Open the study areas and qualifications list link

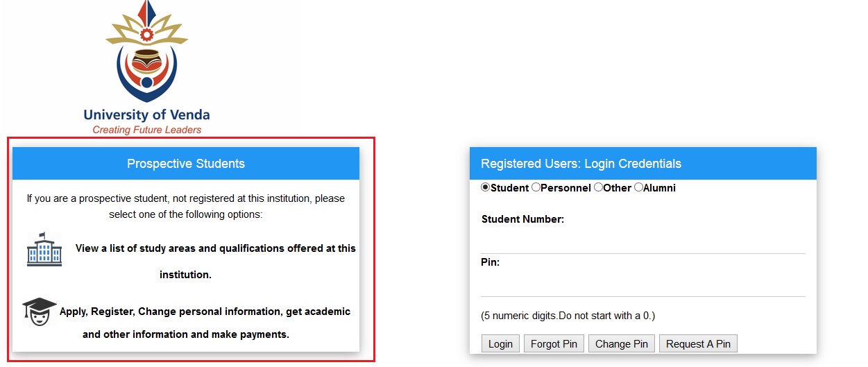pos(215,248)
